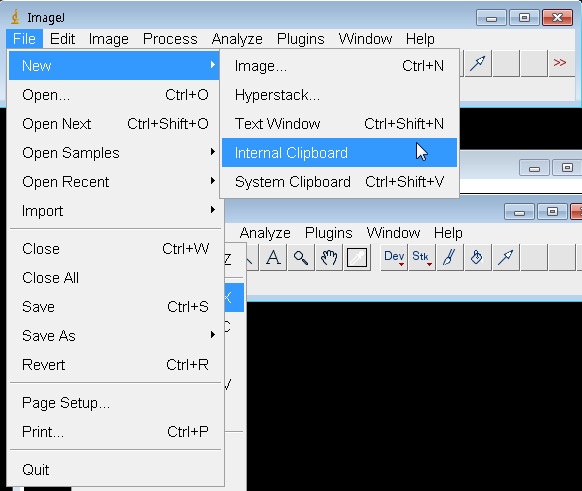
Task: Show more tools double-arrow icon
Action: click(560, 63)
